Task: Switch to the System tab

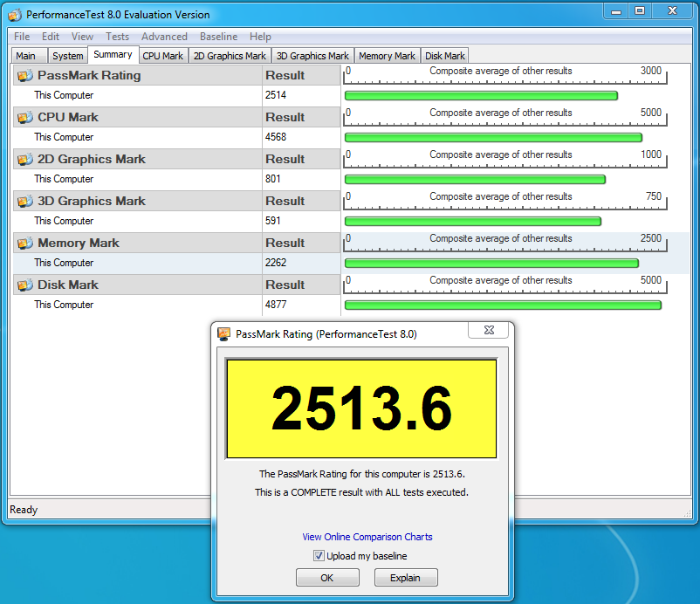Action: pos(68,56)
